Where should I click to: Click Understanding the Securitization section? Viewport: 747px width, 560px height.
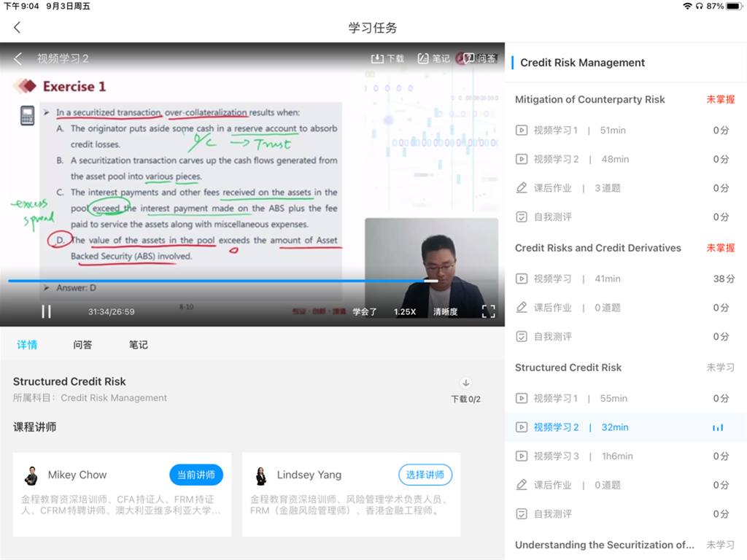(605, 545)
